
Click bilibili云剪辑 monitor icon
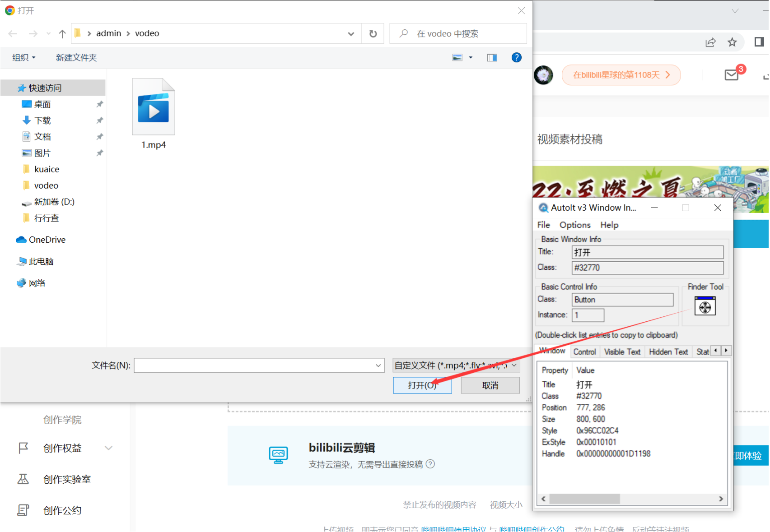point(278,455)
